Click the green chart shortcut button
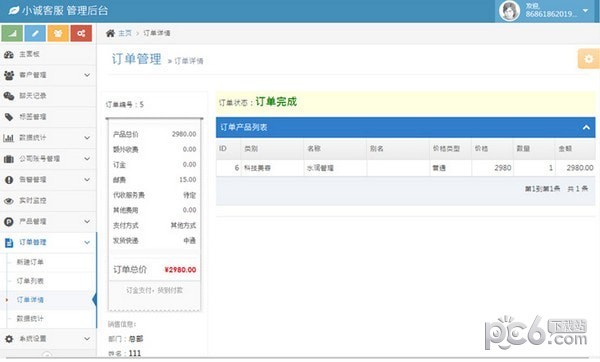Image resolution: width=600 pixels, height=362 pixels. pyautogui.click(x=12, y=33)
